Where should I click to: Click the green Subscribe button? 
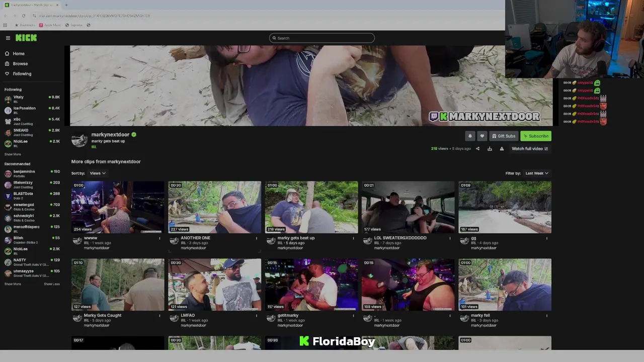[536, 136]
